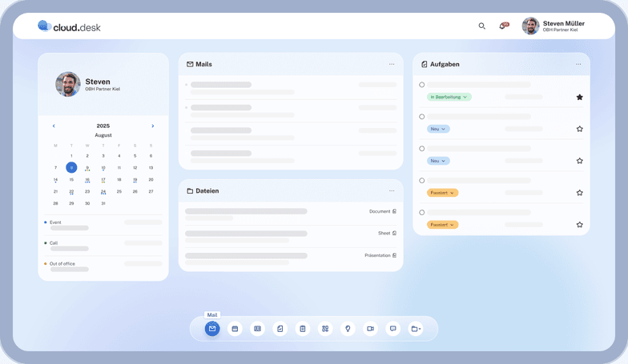Select August 22 in the calendar

71,192
